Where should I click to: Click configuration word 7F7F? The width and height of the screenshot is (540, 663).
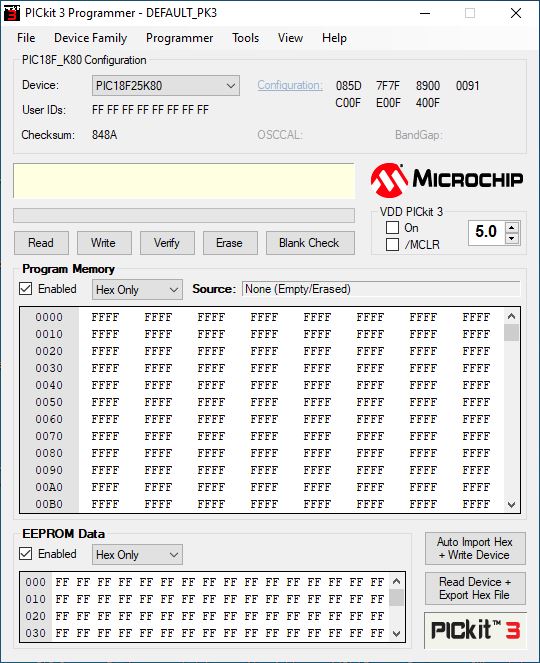point(388,86)
